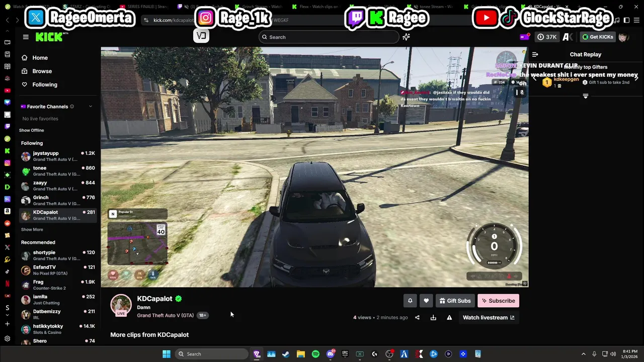The image size is (644, 362).
Task: Open TikTok in the browser sidebar
Action: (7, 271)
